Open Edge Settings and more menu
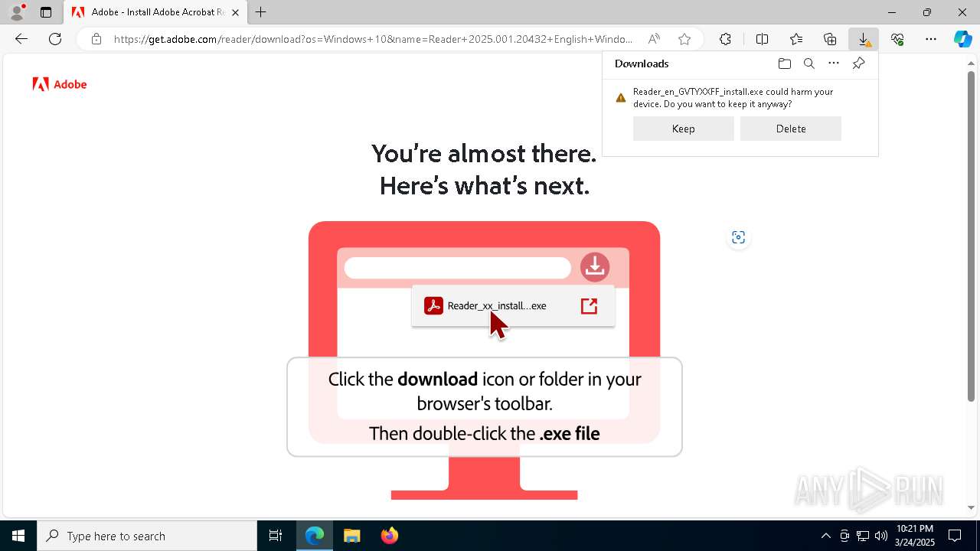The height and width of the screenshot is (551, 980). click(x=931, y=39)
